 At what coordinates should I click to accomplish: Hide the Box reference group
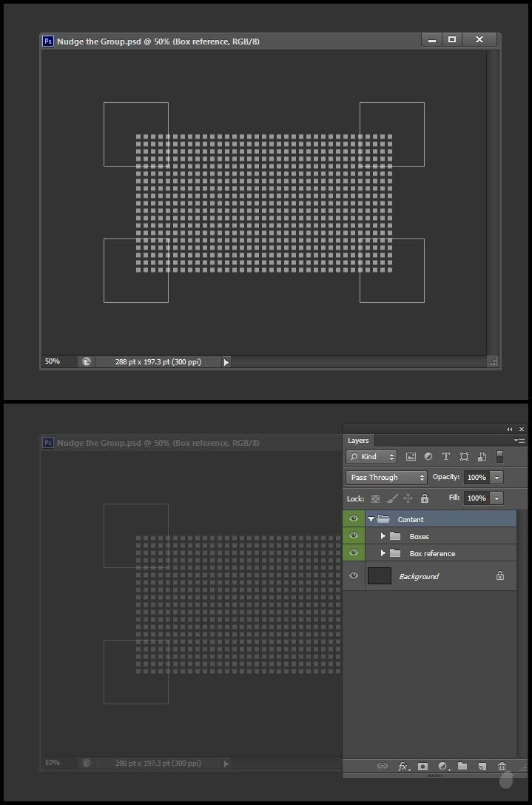tap(354, 553)
